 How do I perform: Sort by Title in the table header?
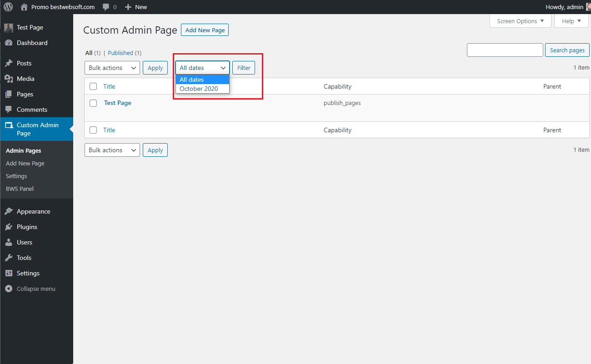[109, 86]
